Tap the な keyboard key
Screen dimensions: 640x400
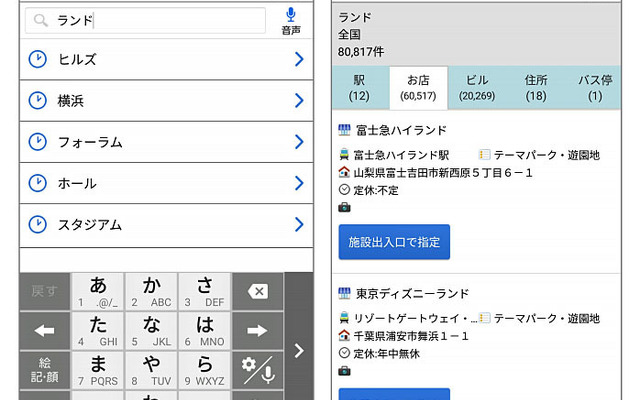[151, 331]
